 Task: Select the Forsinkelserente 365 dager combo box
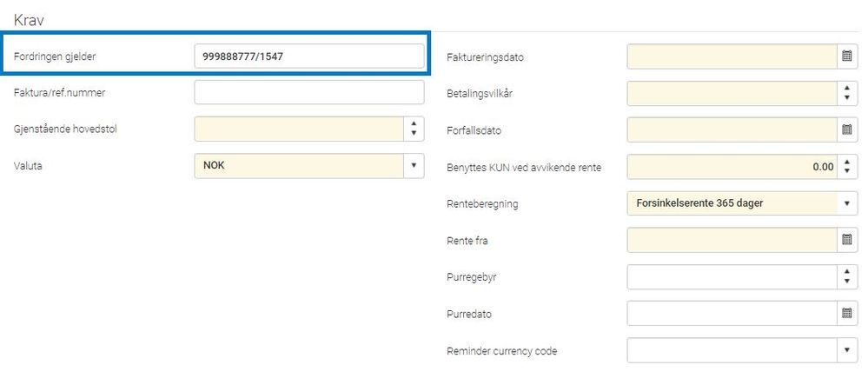click(742, 203)
